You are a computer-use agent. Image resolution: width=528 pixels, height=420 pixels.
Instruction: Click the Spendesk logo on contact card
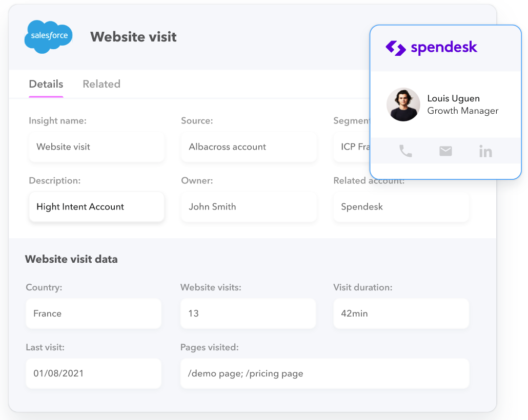coord(431,48)
